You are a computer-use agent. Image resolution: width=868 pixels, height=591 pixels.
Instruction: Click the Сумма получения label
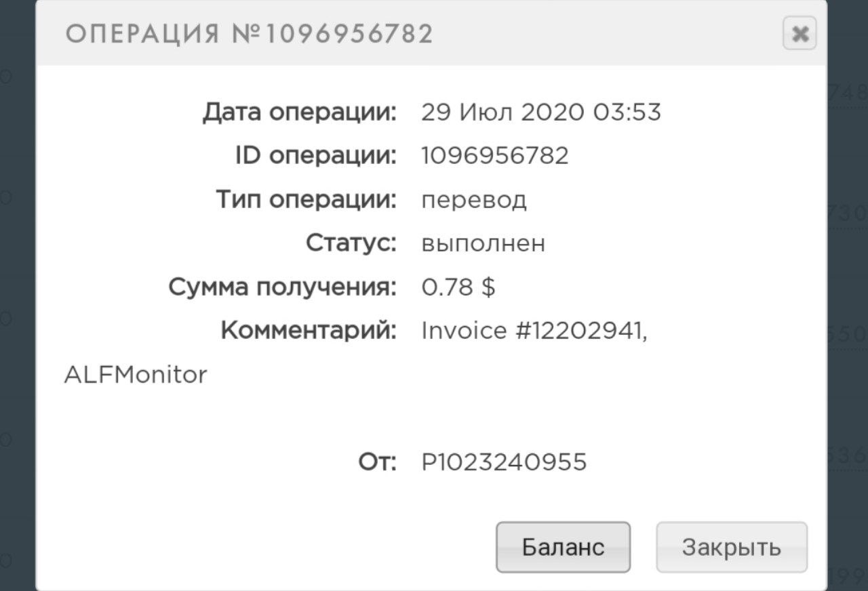pyautogui.click(x=282, y=287)
